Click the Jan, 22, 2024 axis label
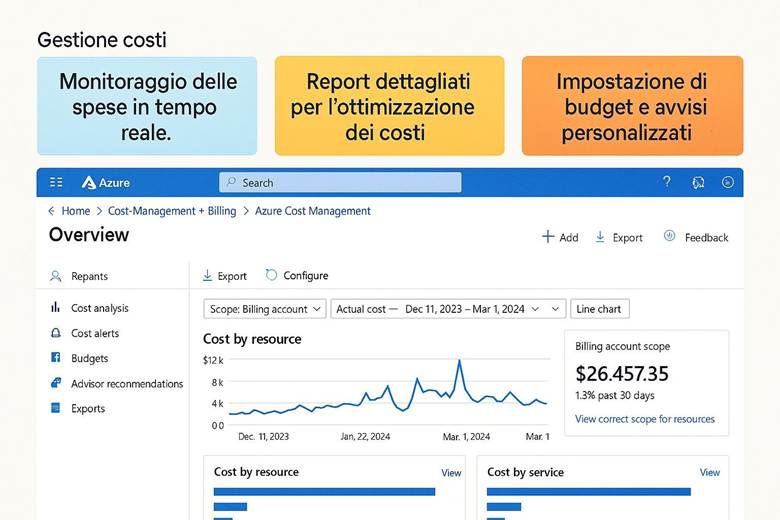 click(x=365, y=436)
